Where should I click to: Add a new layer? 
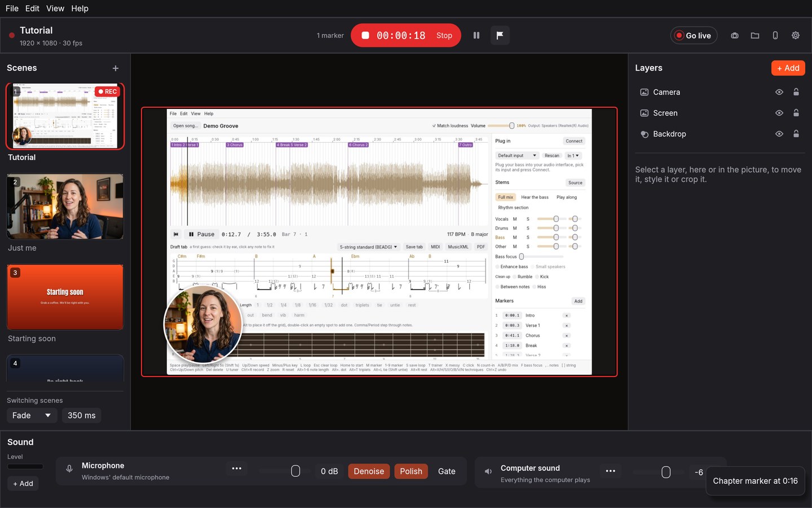[788, 68]
